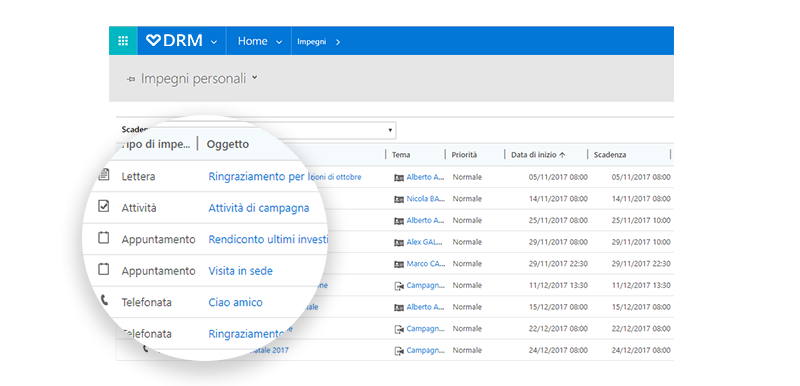800x386 pixels.
Task: Sort by the Oggetto column header
Action: click(x=228, y=144)
